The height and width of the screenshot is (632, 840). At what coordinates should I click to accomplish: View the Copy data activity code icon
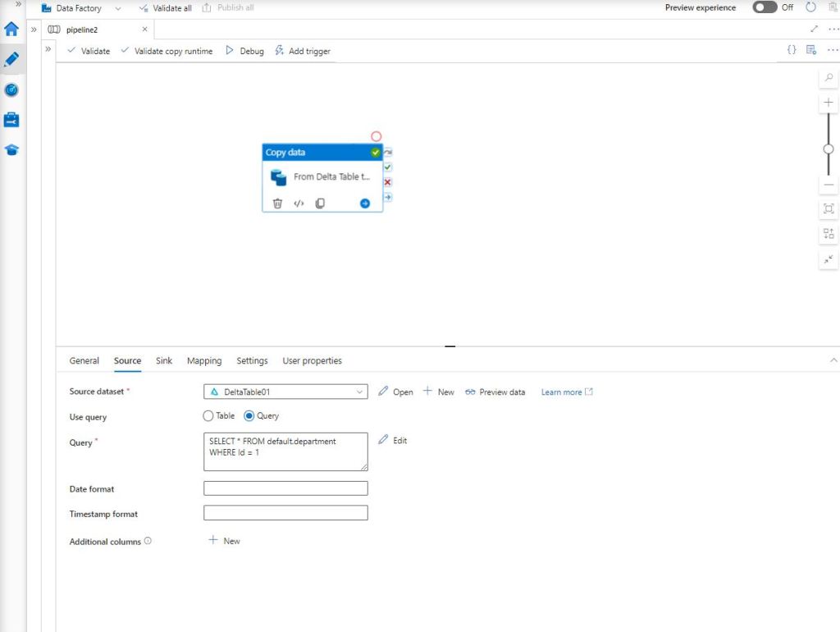point(299,204)
